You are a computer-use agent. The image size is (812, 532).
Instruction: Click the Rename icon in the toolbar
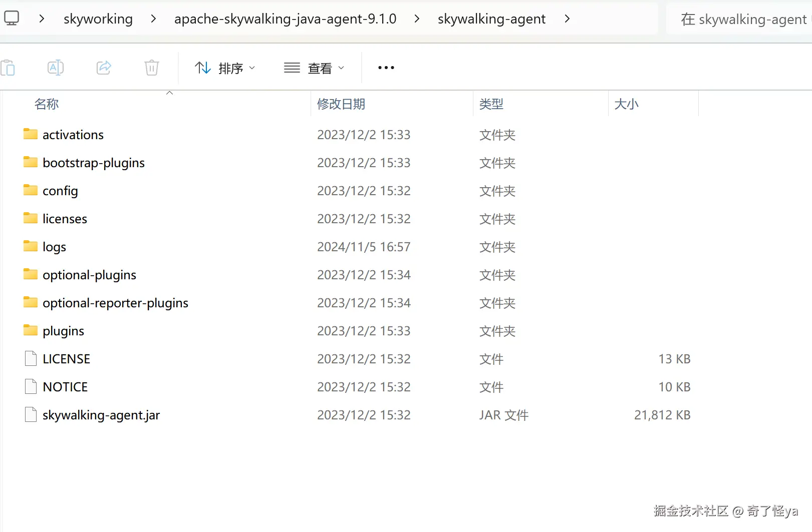tap(55, 68)
